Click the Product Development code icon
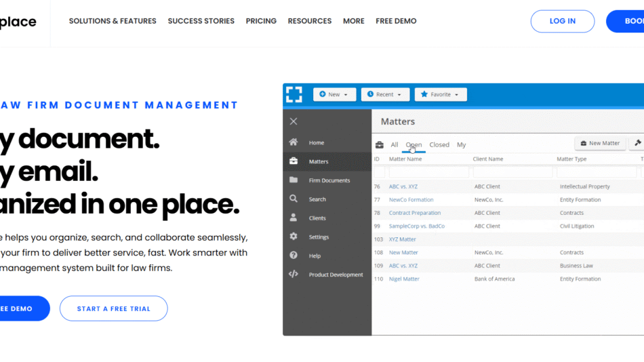This screenshot has height=362, width=644. pos(294,275)
